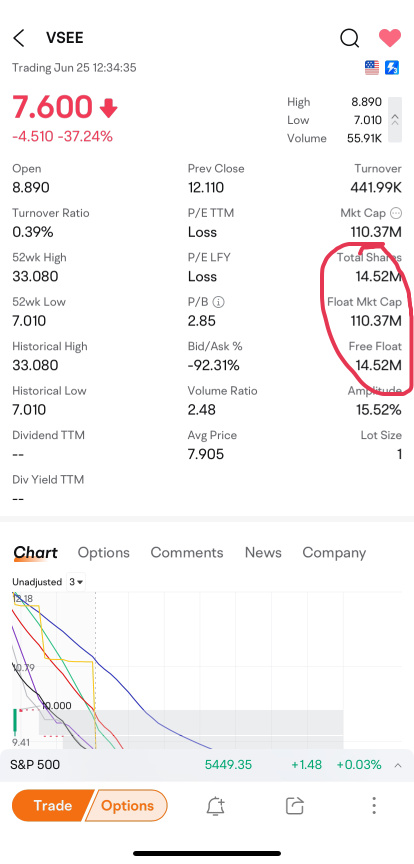Add a price alert with the bell icon
This screenshot has width=414, height=864.
click(x=216, y=806)
